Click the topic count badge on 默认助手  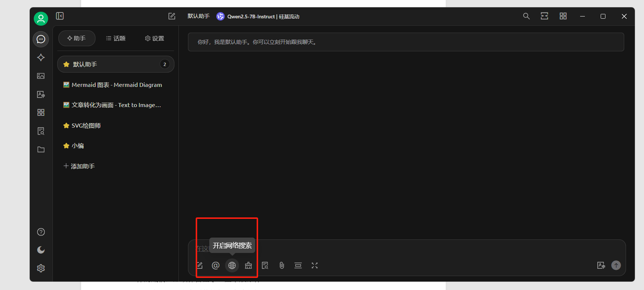tap(165, 65)
